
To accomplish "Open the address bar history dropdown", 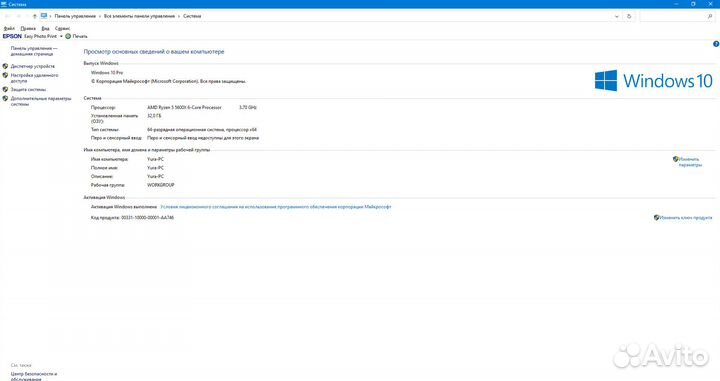I will click(617, 17).
